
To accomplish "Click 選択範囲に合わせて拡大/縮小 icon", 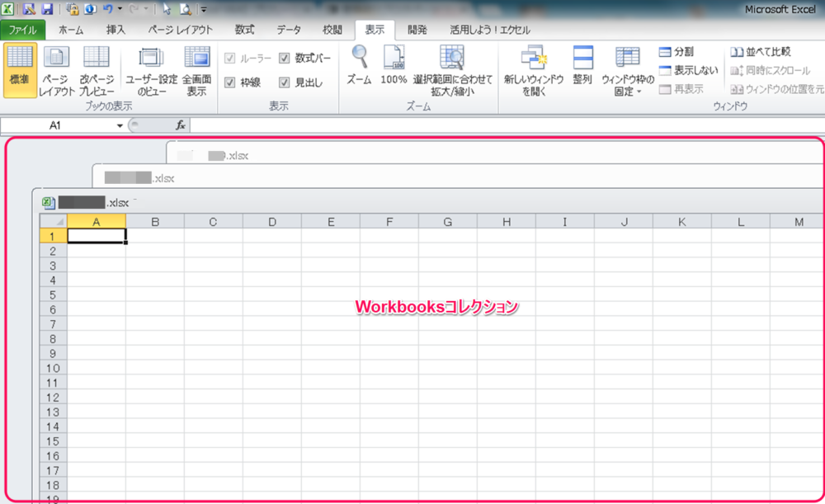I will [x=452, y=58].
